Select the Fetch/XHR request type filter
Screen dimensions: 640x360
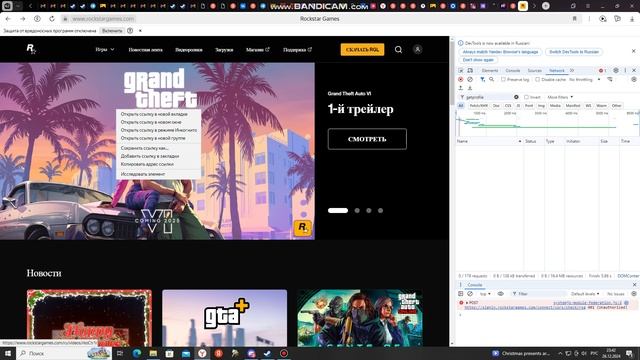click(x=478, y=106)
